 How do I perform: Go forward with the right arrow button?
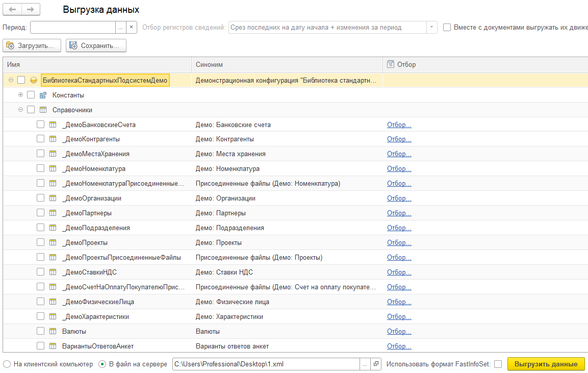click(31, 9)
